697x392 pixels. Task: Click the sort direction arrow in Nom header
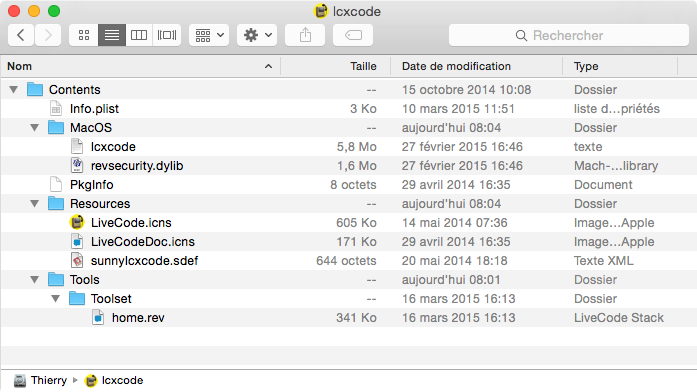click(x=268, y=66)
